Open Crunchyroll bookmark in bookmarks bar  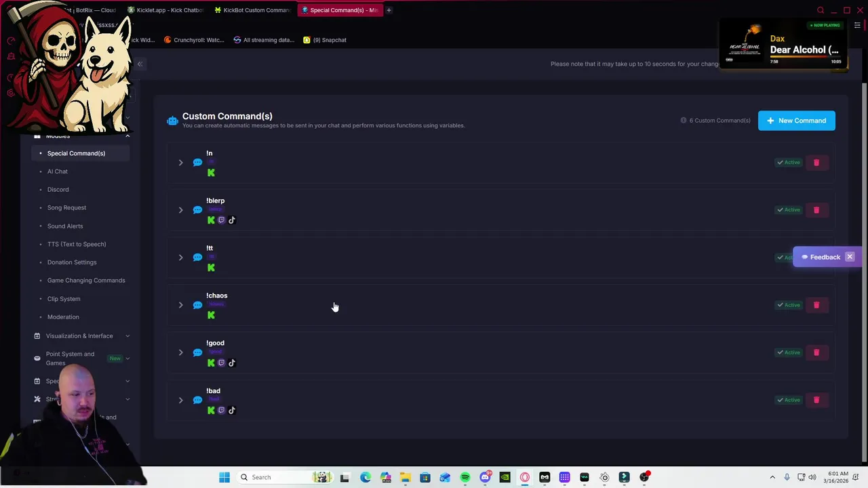[x=194, y=40]
